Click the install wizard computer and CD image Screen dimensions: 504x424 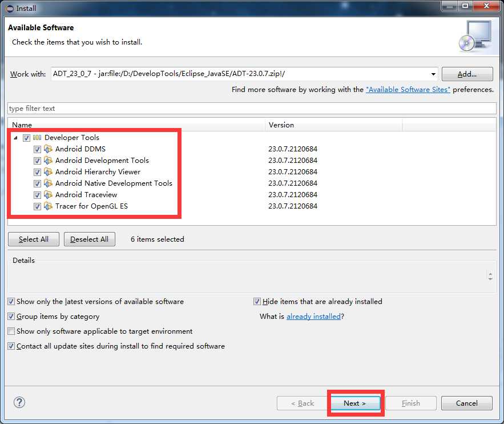[x=475, y=36]
